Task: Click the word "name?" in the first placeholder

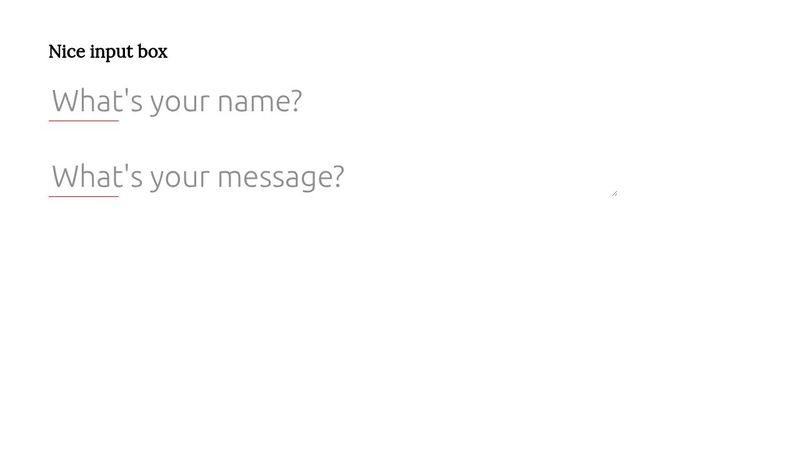Action: coord(260,102)
